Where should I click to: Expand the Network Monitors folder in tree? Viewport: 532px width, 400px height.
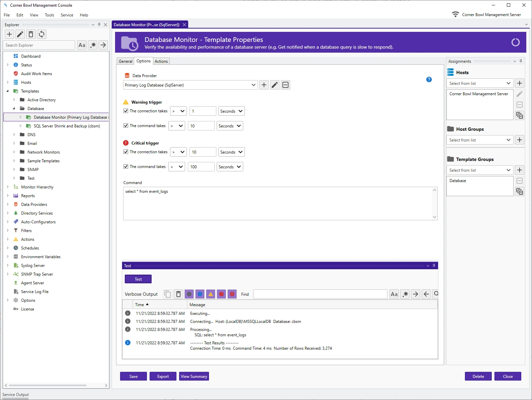14,152
